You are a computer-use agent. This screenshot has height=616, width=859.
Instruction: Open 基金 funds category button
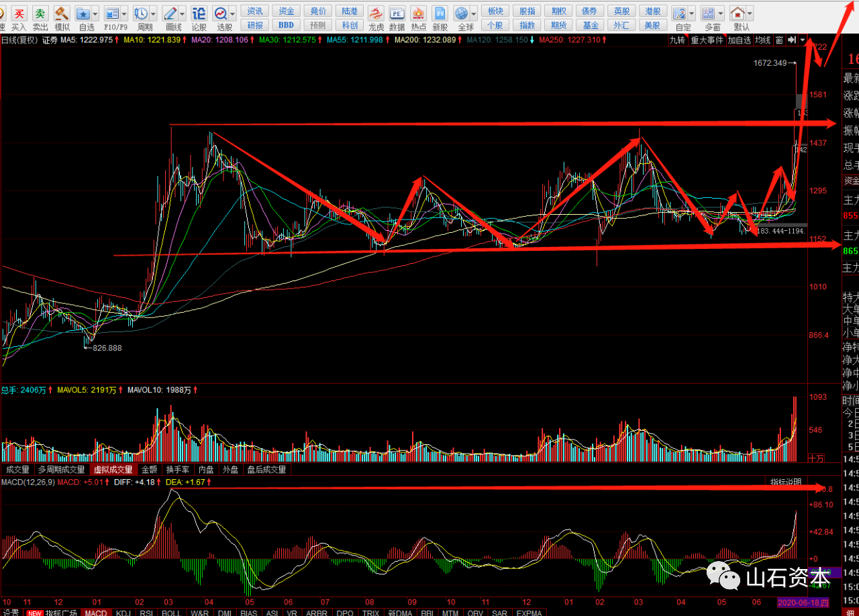click(591, 25)
